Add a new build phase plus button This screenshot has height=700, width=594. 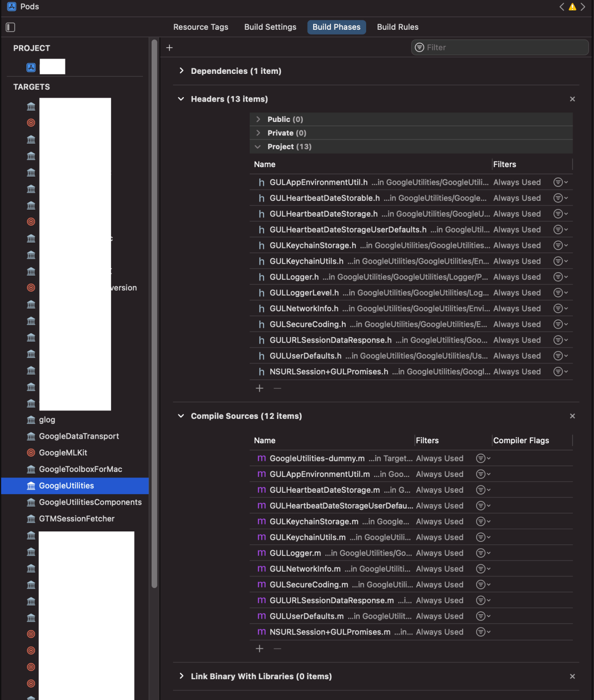169,48
